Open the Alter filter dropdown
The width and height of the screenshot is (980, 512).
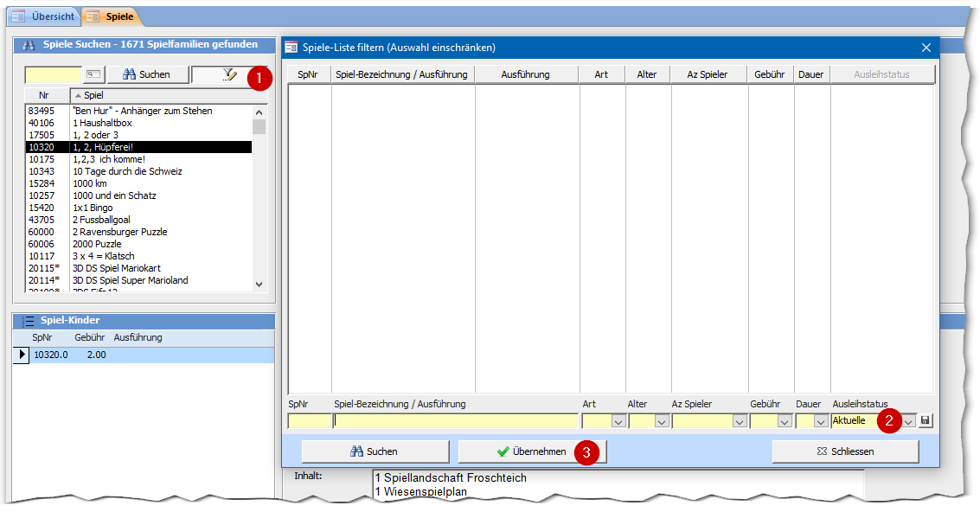click(662, 421)
